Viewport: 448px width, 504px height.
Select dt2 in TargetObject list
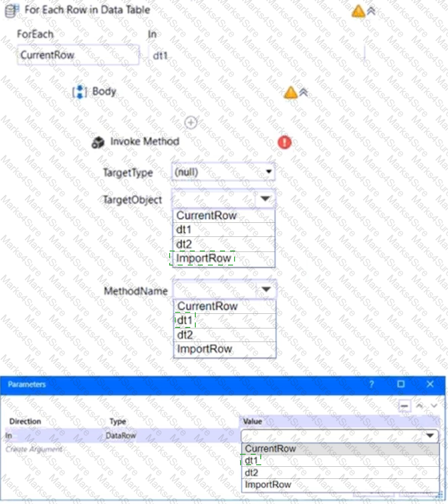[224, 244]
